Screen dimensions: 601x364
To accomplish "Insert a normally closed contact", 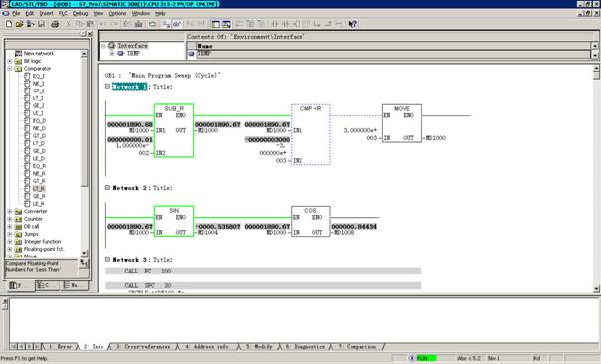I will pos(286,24).
